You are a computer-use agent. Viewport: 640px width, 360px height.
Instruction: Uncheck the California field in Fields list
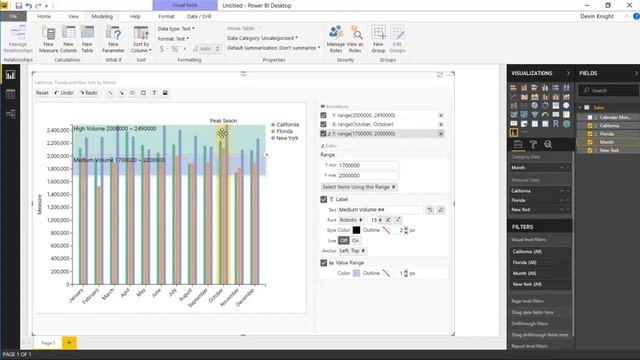(x=590, y=126)
